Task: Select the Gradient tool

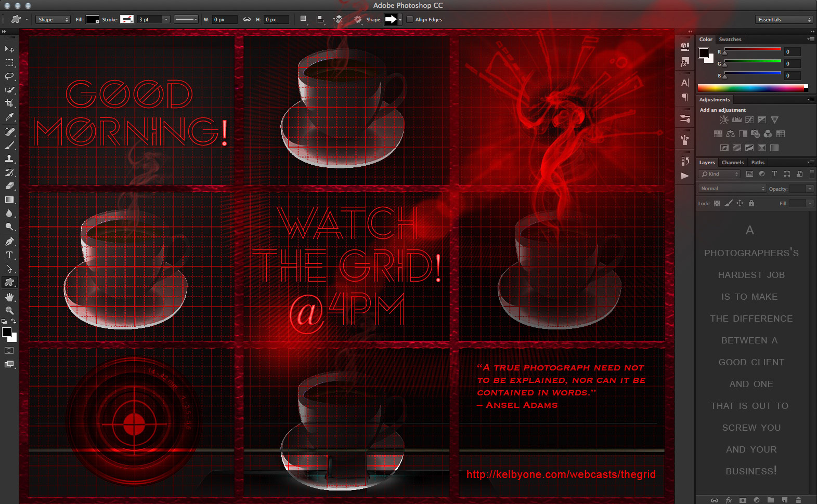Action: (x=9, y=200)
